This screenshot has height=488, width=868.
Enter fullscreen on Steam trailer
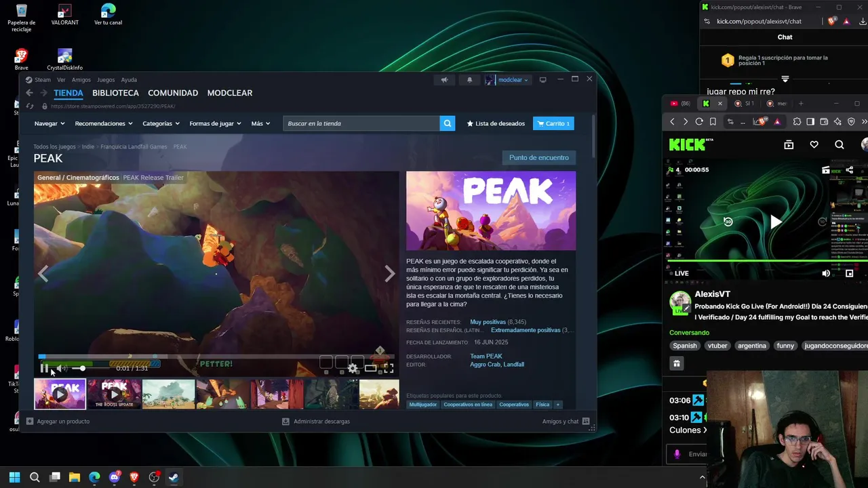(389, 369)
